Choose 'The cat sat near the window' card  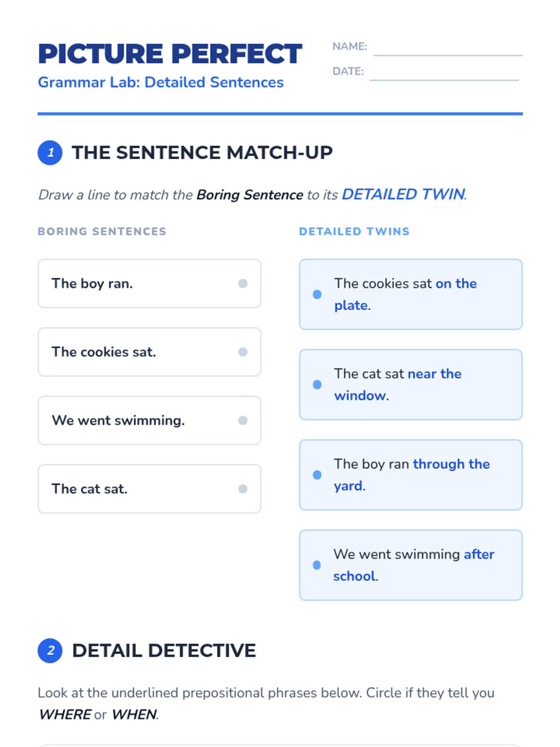[x=411, y=384]
